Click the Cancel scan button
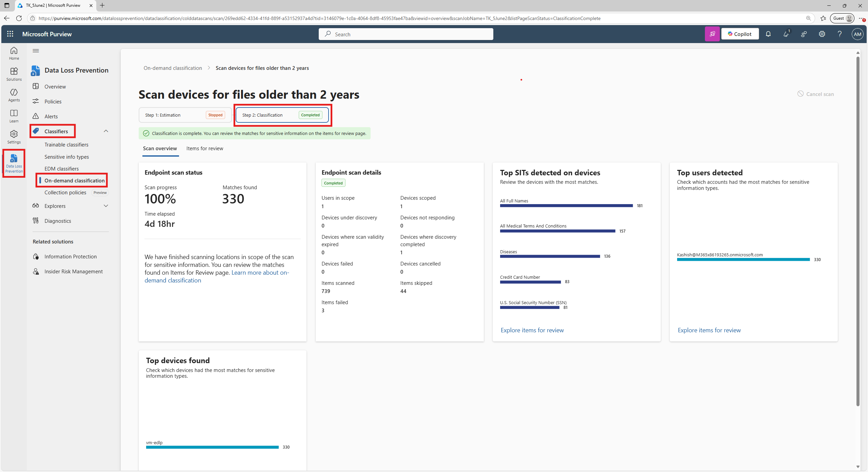868x472 pixels. 816,94
